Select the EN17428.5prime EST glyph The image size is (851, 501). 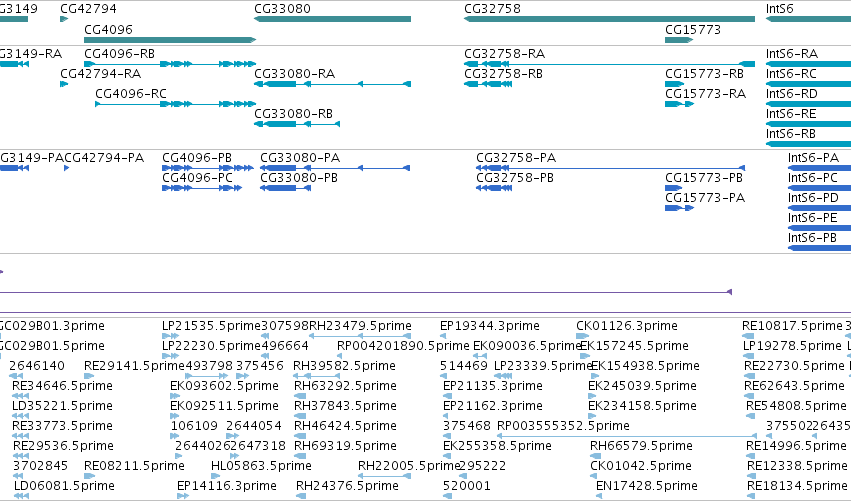click(599, 496)
